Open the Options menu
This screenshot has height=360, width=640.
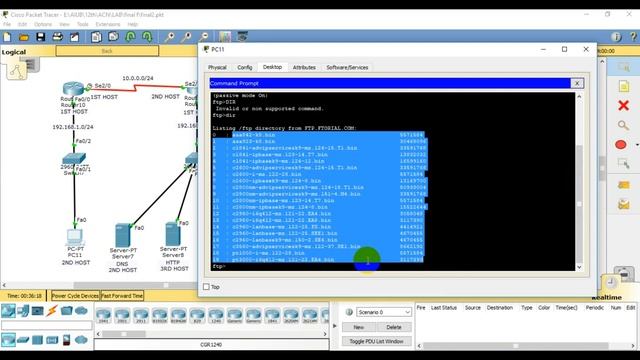point(43,24)
